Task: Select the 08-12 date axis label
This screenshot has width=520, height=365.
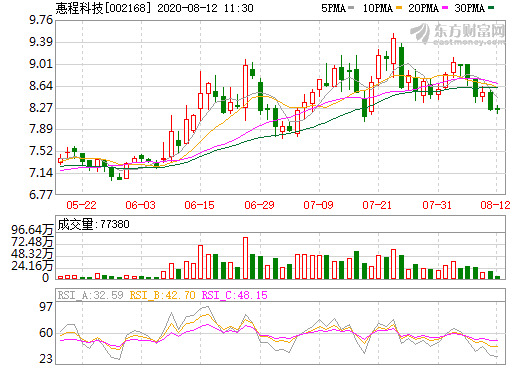Action: (x=495, y=205)
